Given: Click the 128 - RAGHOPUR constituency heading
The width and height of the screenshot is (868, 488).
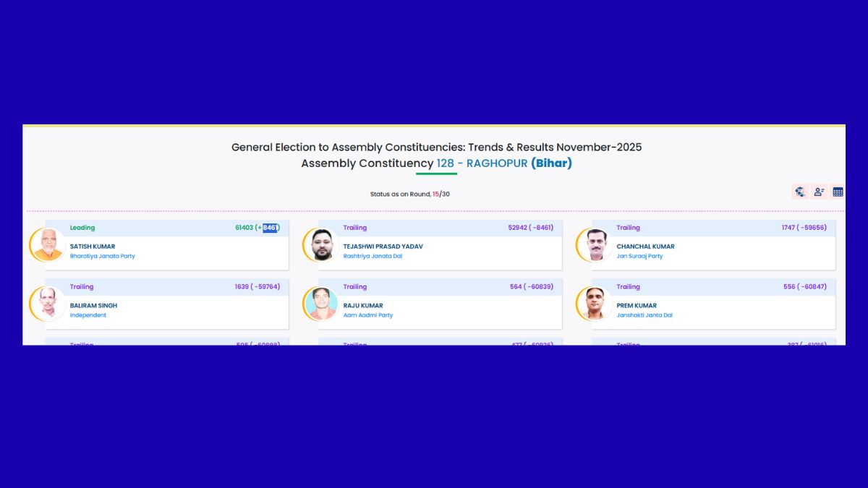Looking at the screenshot, I should (x=482, y=163).
